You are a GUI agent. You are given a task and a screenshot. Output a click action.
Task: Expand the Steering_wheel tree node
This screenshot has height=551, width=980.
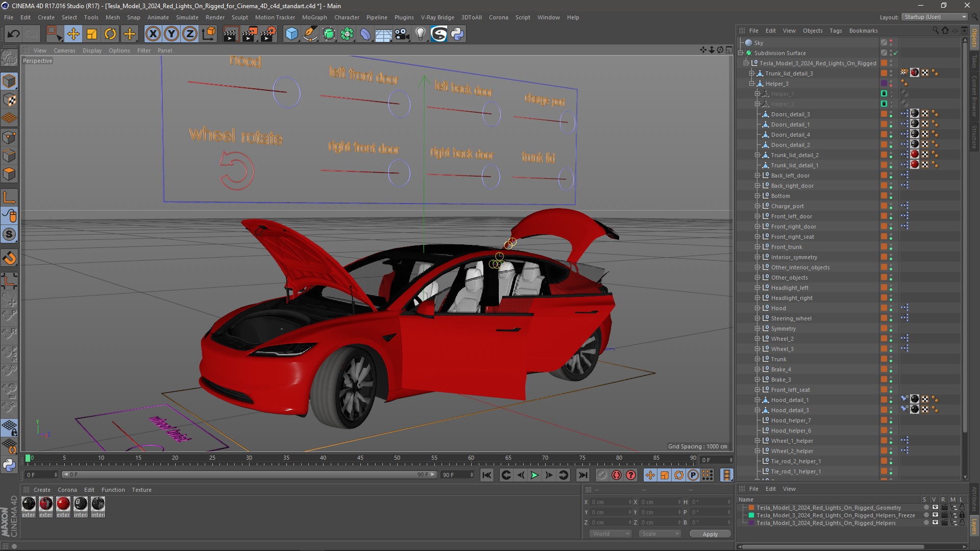(x=757, y=318)
